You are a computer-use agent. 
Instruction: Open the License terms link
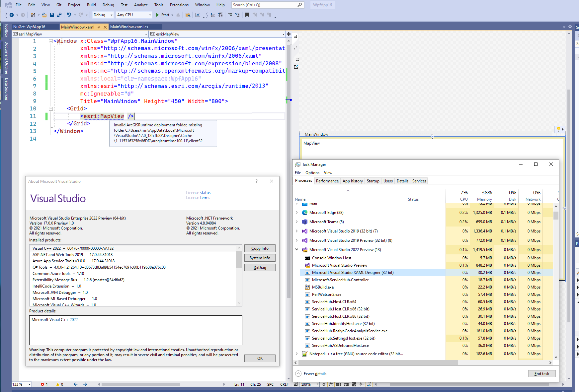pos(198,197)
